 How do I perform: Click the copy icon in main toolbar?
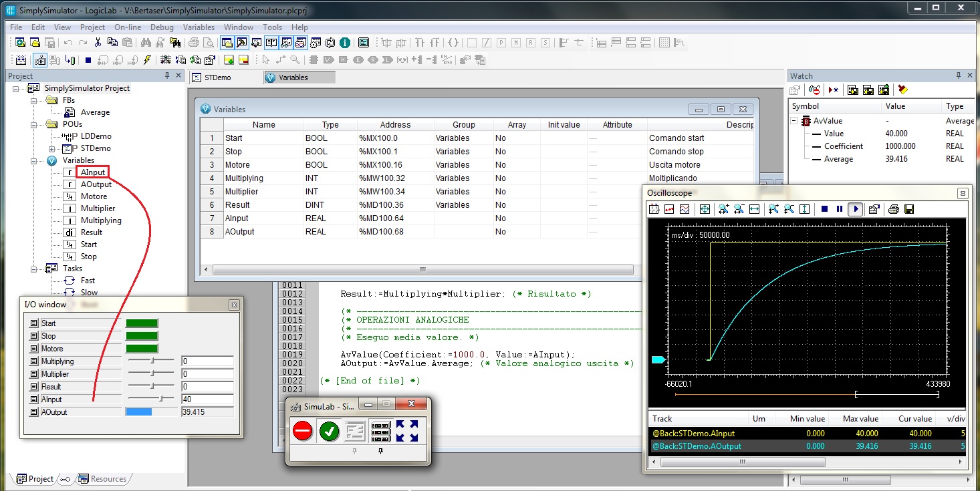(x=112, y=43)
